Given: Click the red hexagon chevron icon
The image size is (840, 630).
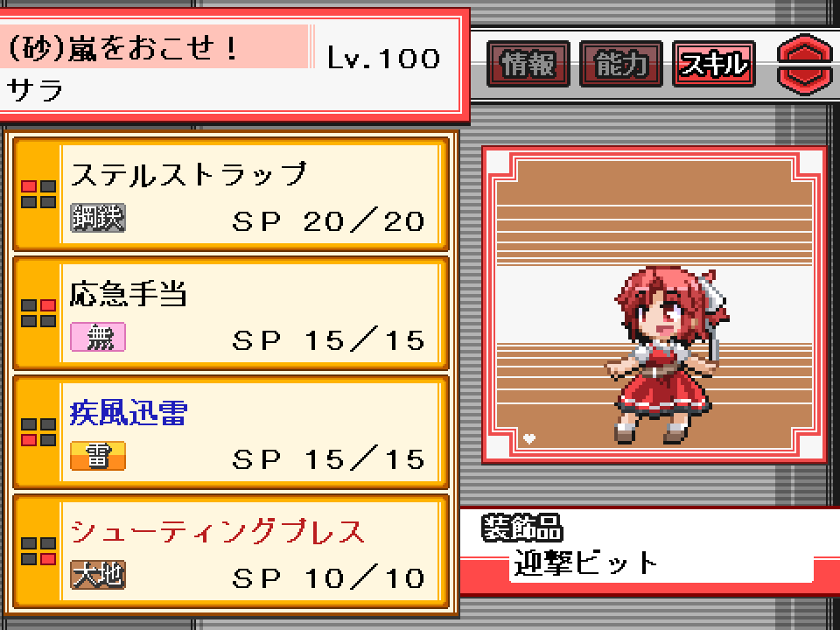Looking at the screenshot, I should (x=805, y=64).
